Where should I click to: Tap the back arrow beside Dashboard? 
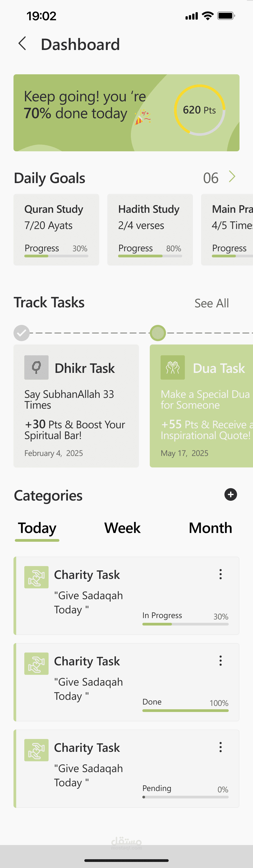(x=22, y=44)
